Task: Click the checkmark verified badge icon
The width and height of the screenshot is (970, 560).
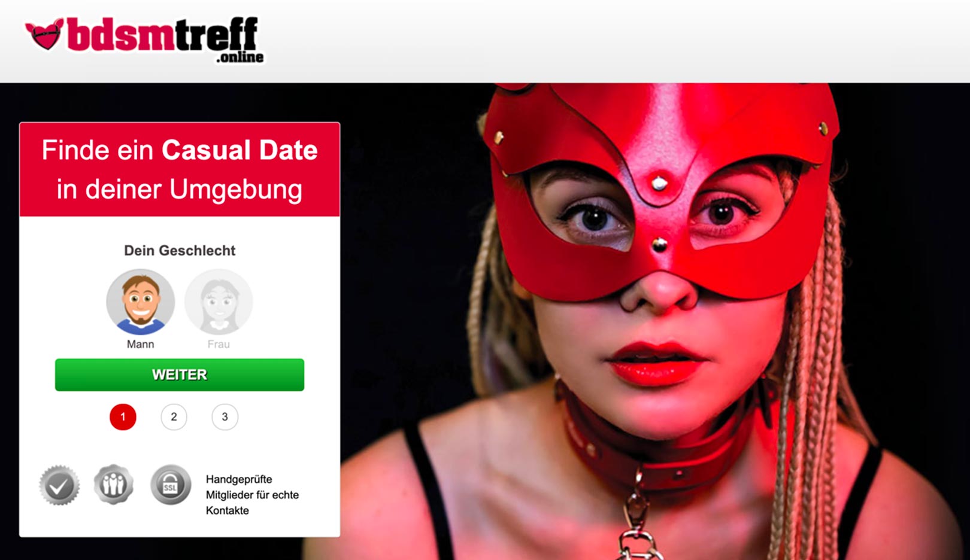Action: pyautogui.click(x=59, y=485)
